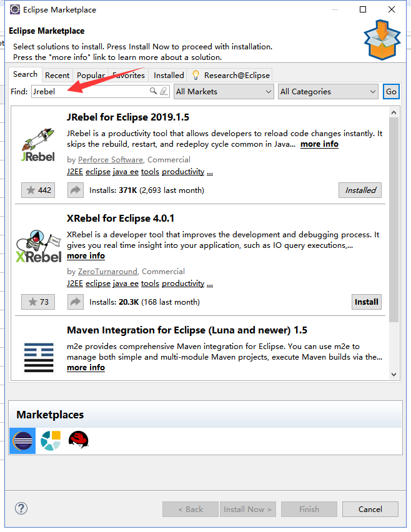Click the Cancel button
Screen dimensions: 411x532
[370, 510]
